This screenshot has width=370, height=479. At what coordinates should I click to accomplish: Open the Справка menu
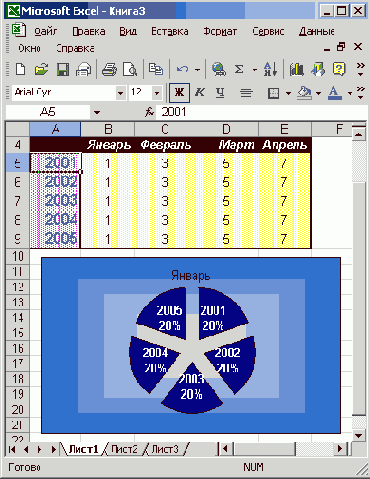click(75, 48)
